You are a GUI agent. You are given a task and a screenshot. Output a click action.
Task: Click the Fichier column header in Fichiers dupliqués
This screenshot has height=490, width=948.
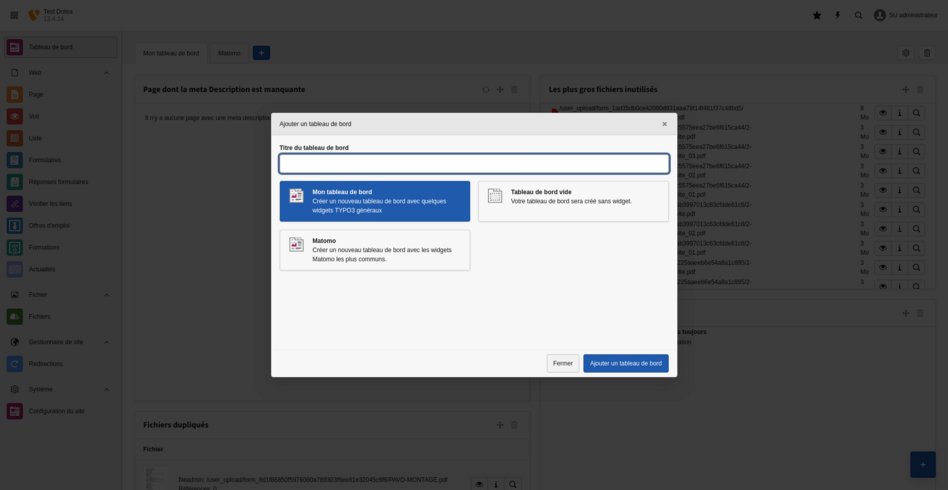coord(153,449)
